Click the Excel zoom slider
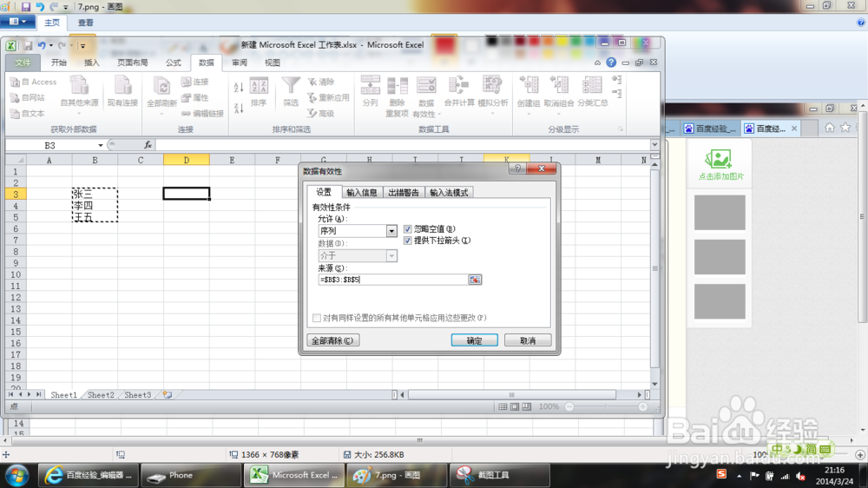The height and width of the screenshot is (488, 868). click(606, 406)
